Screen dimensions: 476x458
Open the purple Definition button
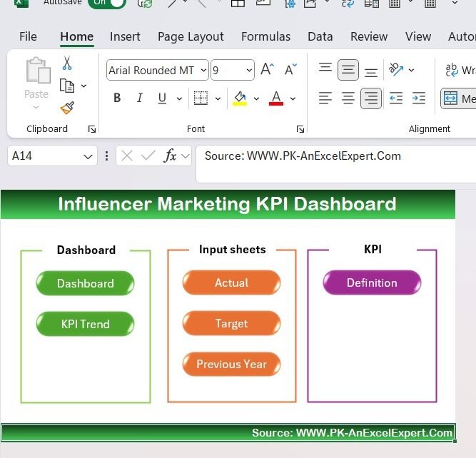[373, 283]
